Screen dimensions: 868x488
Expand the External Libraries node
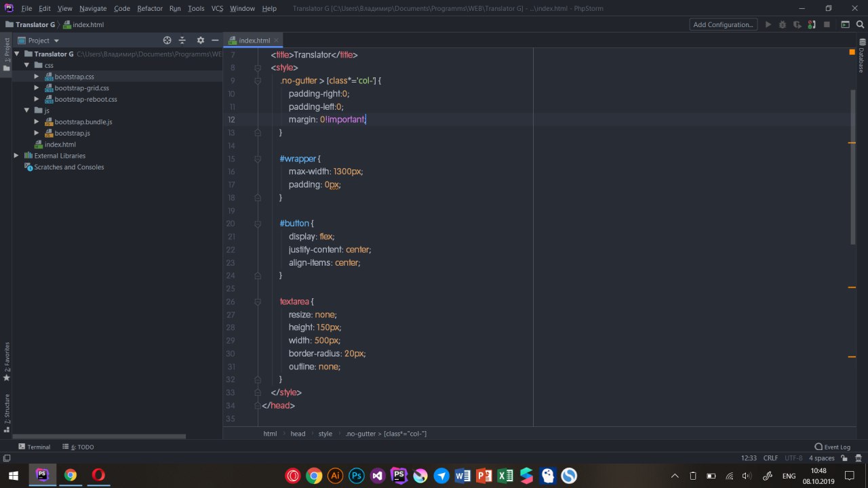point(16,155)
